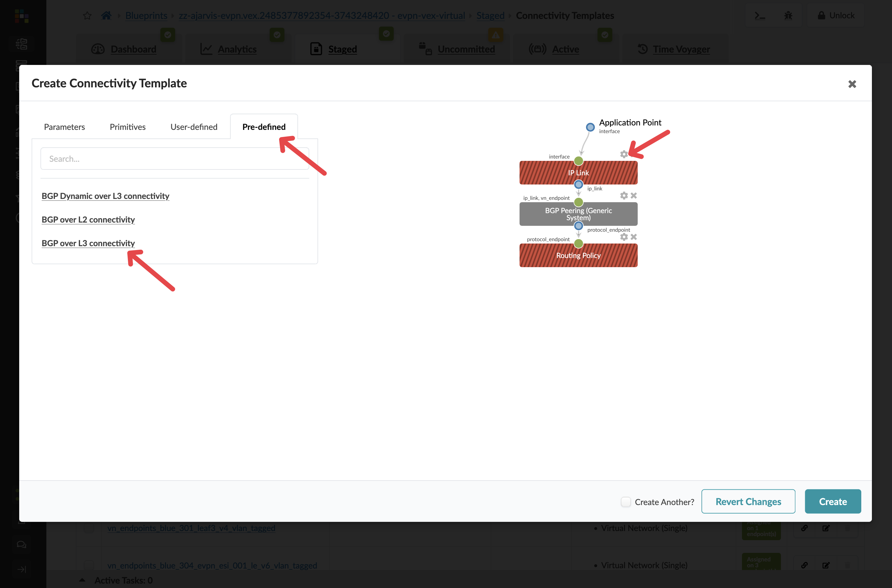Check the row checkbox for vn_endpoints_blue_304
This screenshot has height=588, width=892.
point(89,565)
